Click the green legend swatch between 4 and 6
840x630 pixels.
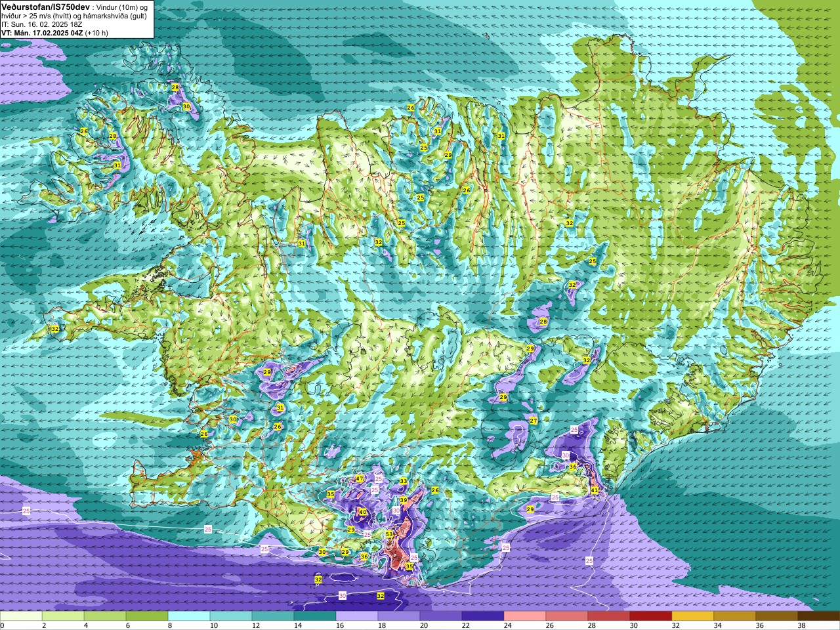pos(105,616)
